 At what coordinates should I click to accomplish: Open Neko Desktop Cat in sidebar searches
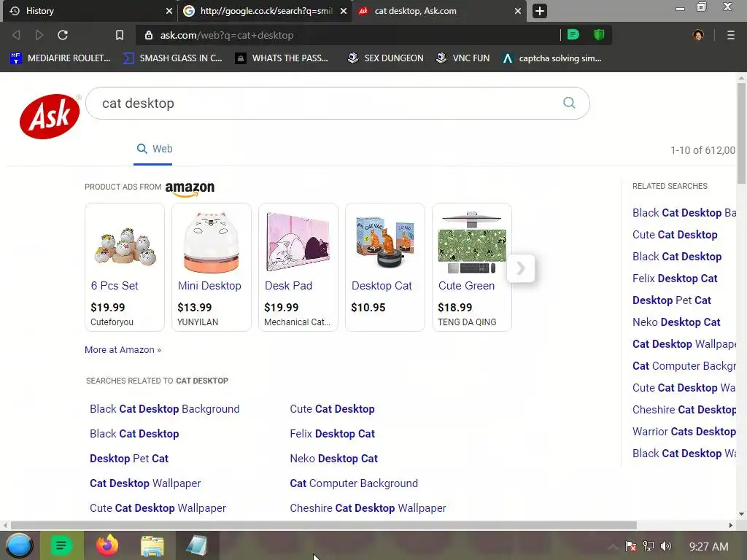(x=676, y=322)
